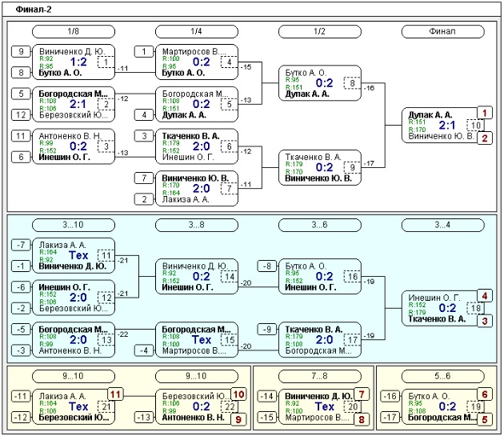
Task: Select the Финал round header pill
Action: [442, 31]
